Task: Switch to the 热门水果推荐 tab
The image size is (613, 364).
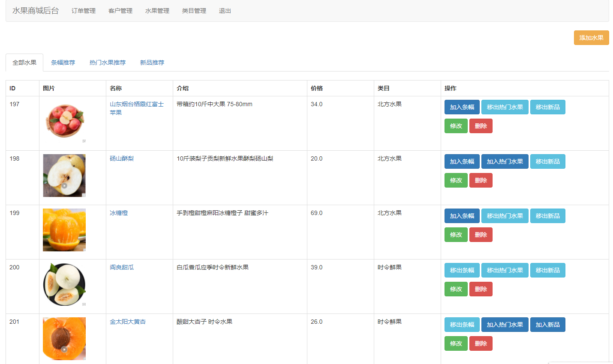Action: 108,63
